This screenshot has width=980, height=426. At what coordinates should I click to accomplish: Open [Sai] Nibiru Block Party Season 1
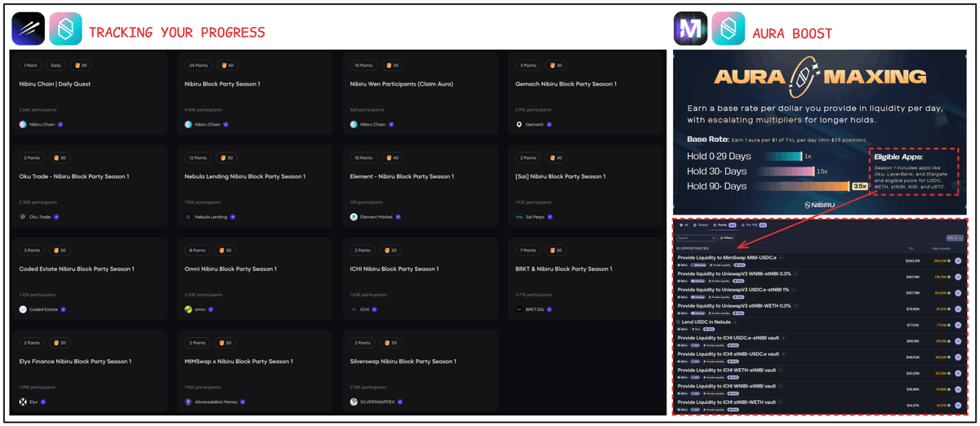point(586,186)
